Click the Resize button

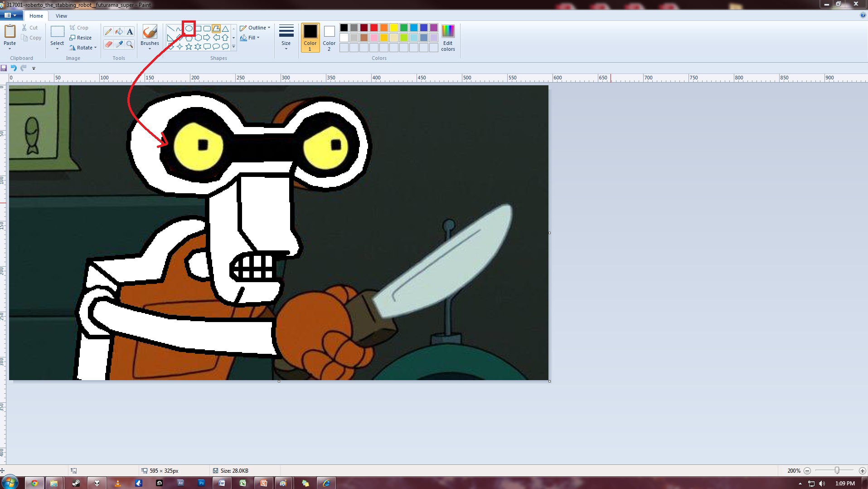click(x=81, y=38)
